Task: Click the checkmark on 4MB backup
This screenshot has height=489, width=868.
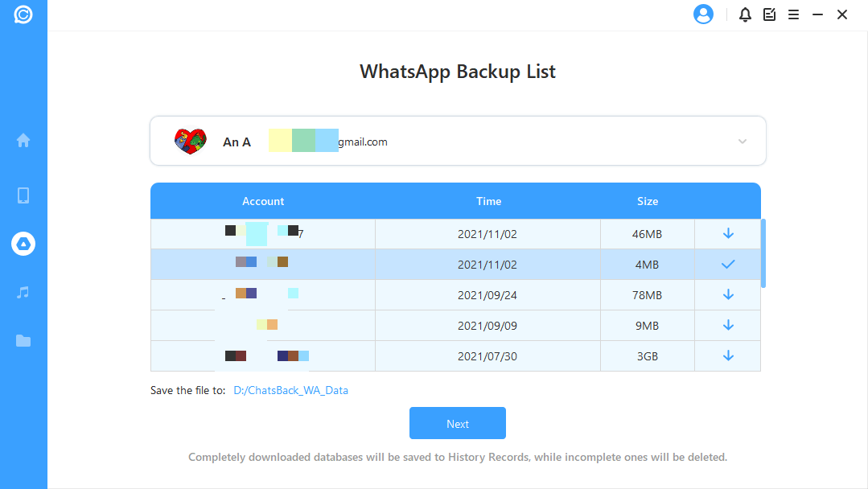Action: [729, 265]
